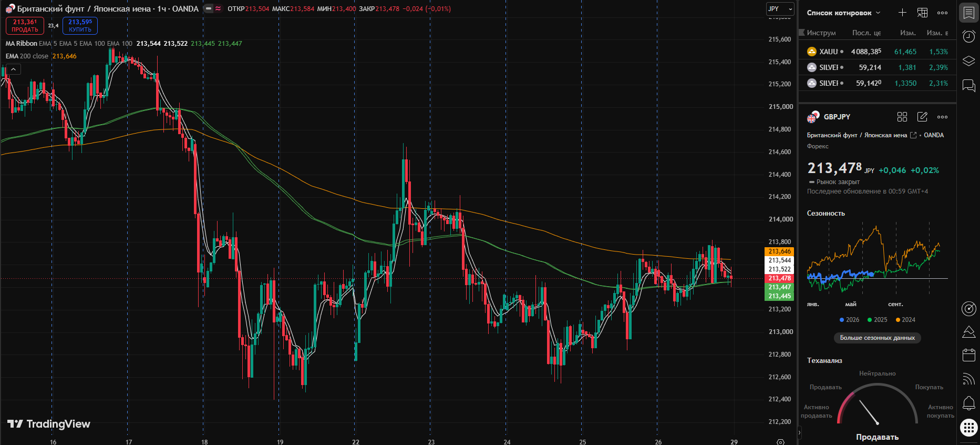Click the 213,478 JPY price in details
This screenshot has width=980, height=445.
point(841,168)
